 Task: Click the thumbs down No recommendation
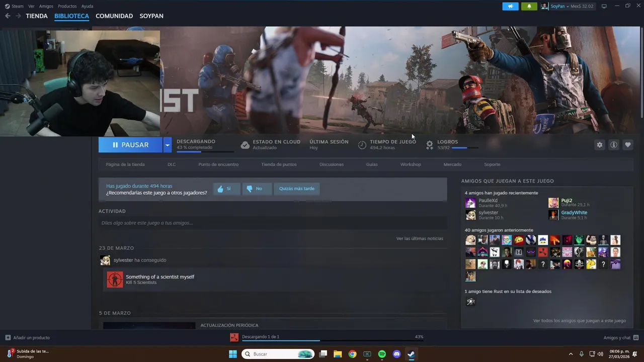(257, 189)
